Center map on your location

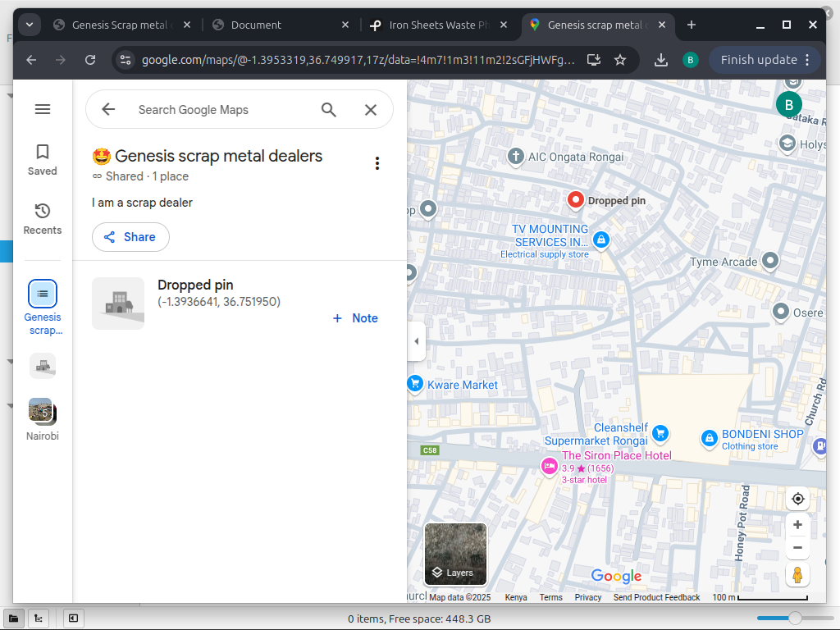(797, 499)
